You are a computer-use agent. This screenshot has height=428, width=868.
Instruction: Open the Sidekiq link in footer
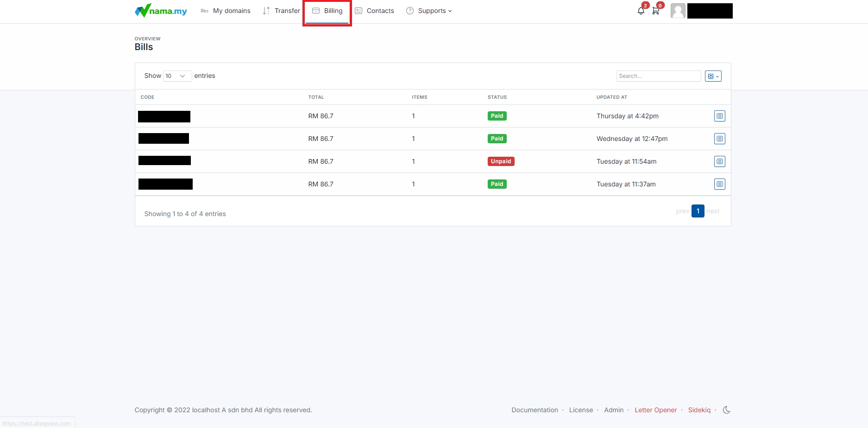699,410
